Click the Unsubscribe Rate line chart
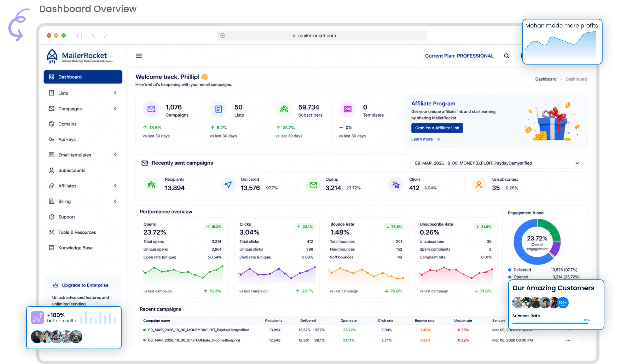The image size is (618, 364). coord(456,274)
